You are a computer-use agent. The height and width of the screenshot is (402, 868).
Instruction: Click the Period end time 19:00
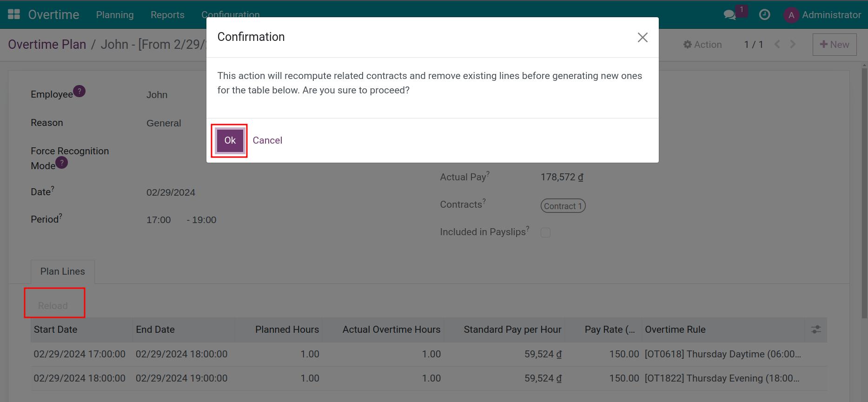pyautogui.click(x=204, y=220)
